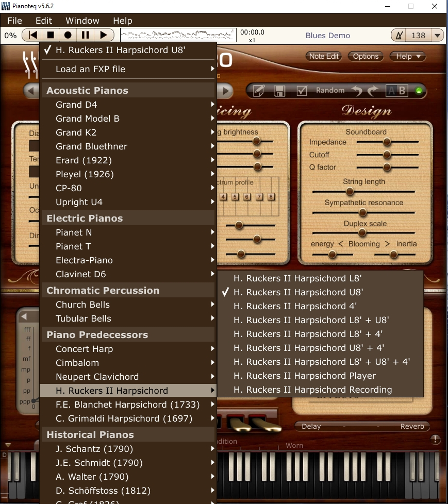Toggle the metronome icon

pos(399,36)
